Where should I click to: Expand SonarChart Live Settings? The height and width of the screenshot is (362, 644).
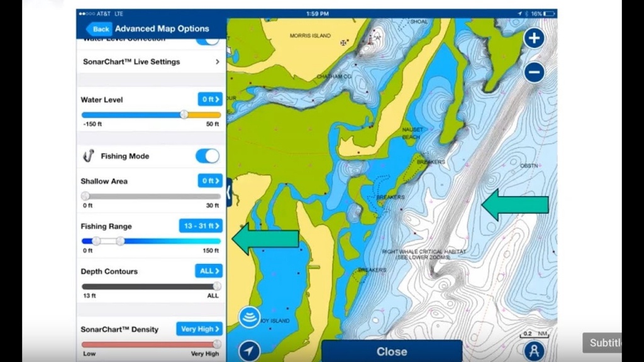tap(151, 62)
